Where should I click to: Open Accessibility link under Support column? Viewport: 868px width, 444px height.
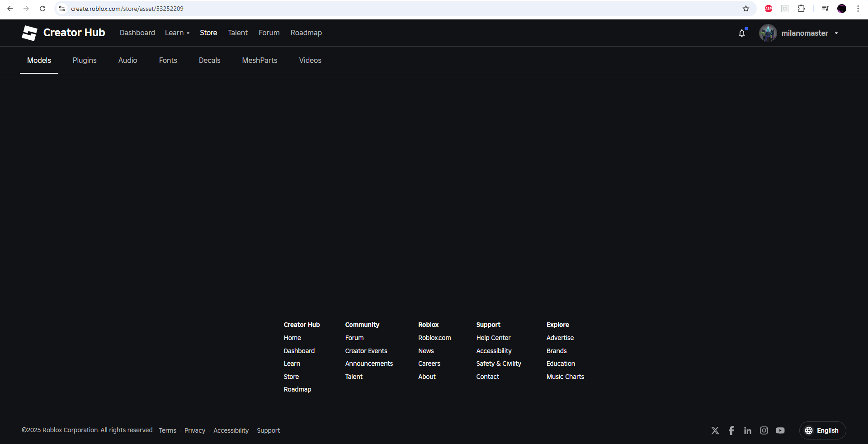pyautogui.click(x=494, y=351)
